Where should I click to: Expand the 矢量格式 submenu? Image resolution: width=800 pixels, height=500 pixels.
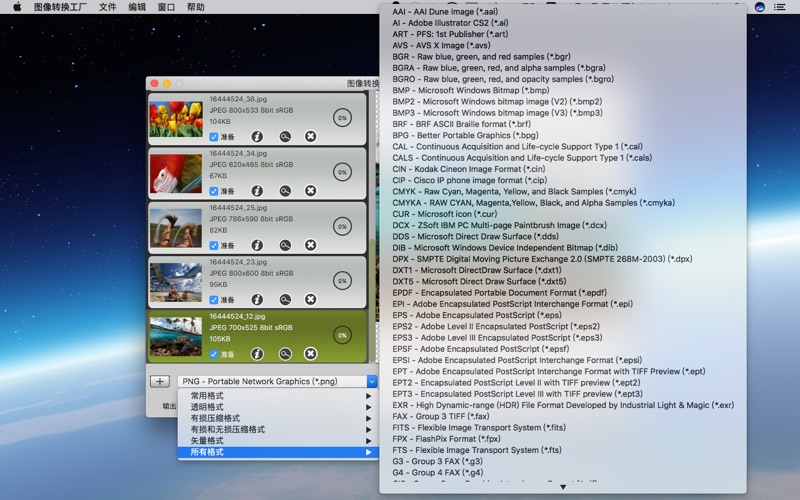208,441
